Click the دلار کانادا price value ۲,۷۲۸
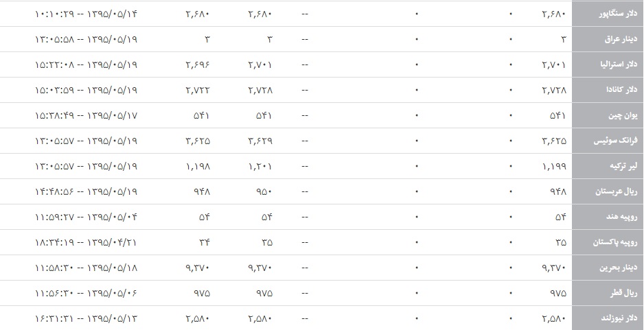The width and height of the screenshot is (644, 330). (553, 91)
